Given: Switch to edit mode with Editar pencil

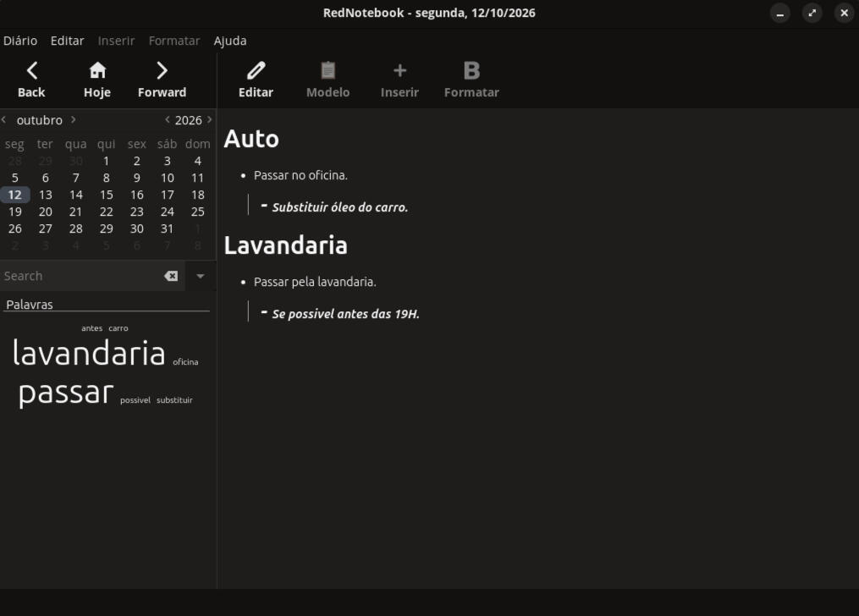Looking at the screenshot, I should click(x=256, y=80).
